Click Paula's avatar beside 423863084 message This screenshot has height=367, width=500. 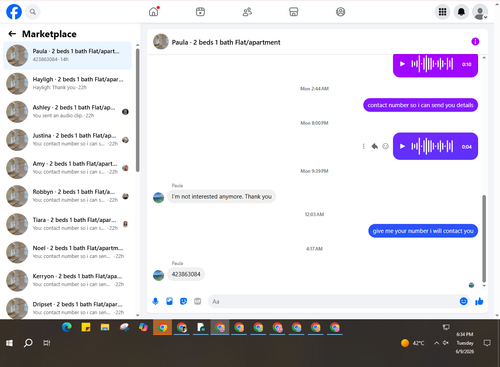pos(158,275)
